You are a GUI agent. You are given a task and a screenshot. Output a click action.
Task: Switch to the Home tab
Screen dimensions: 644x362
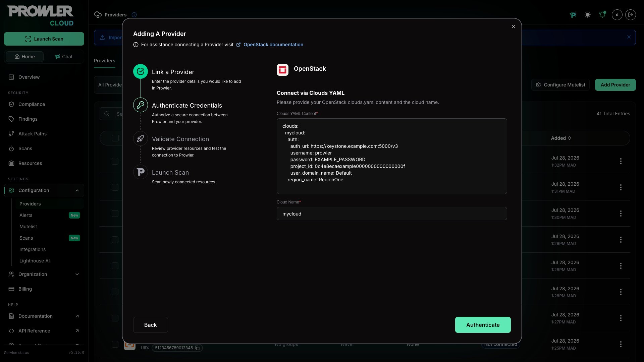pos(24,57)
